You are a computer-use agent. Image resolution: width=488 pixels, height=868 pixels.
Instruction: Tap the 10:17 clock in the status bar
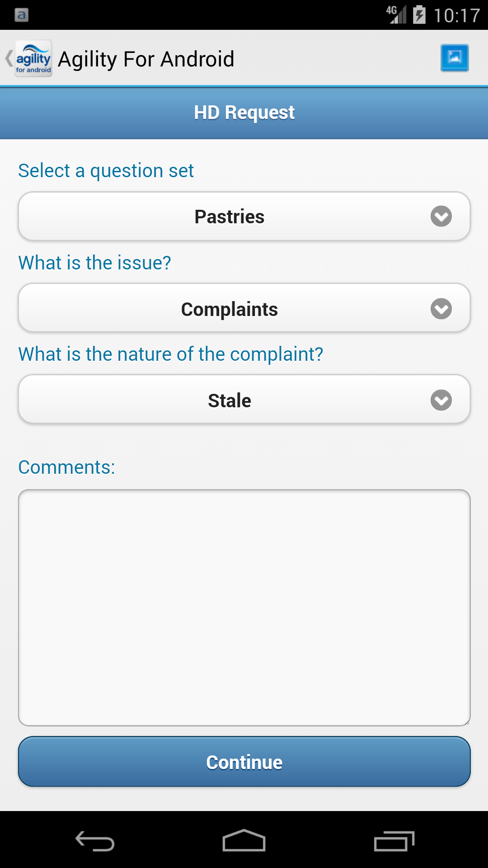coord(456,15)
